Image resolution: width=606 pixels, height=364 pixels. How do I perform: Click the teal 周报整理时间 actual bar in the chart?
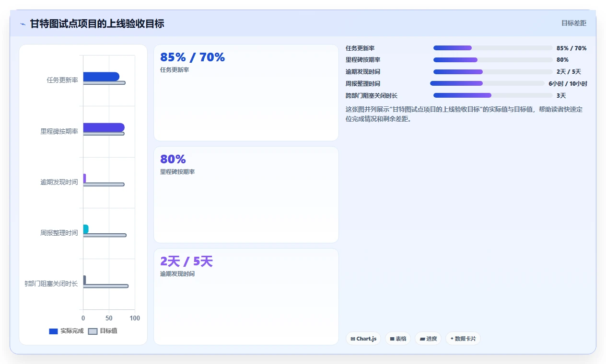[86, 229]
